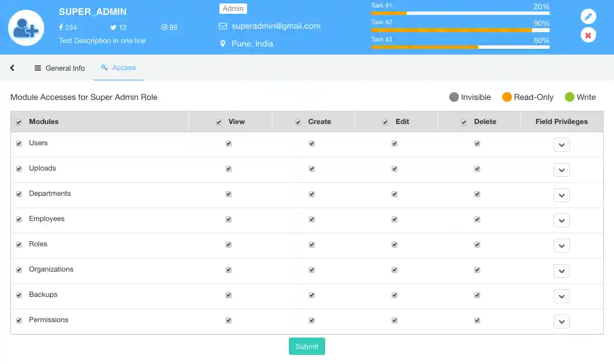Open Field Privileges dropdown for Permissions
The width and height of the screenshot is (614, 364).
point(561,322)
